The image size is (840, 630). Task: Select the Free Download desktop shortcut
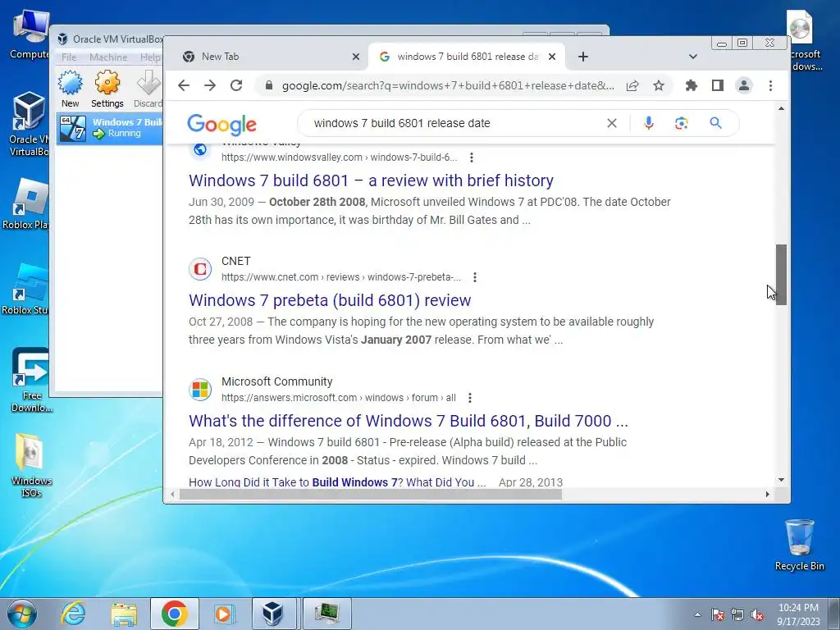(31, 381)
